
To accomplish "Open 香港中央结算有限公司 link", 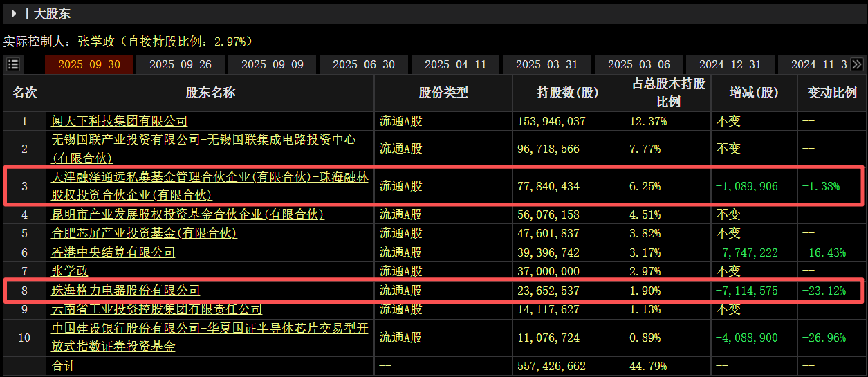I will [113, 252].
